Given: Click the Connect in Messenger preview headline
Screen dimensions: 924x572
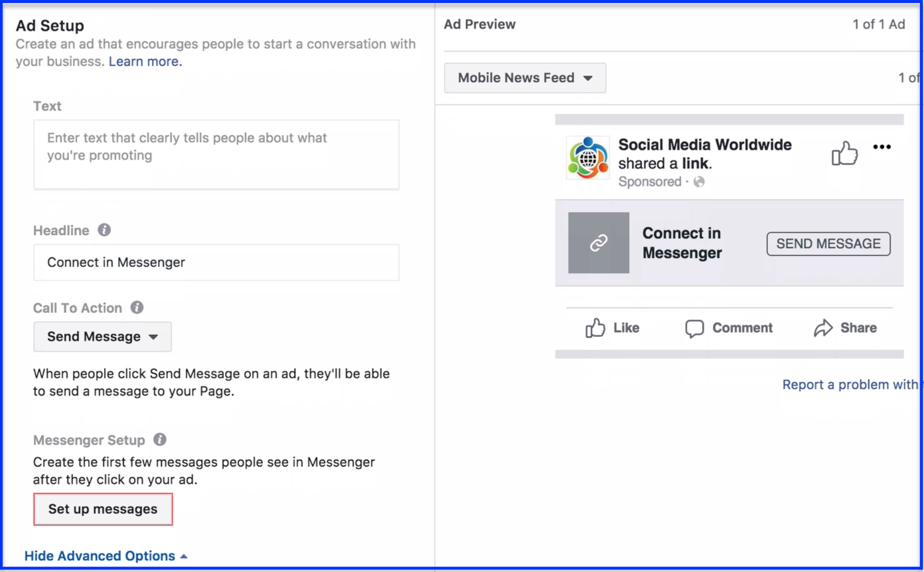Looking at the screenshot, I should click(682, 243).
